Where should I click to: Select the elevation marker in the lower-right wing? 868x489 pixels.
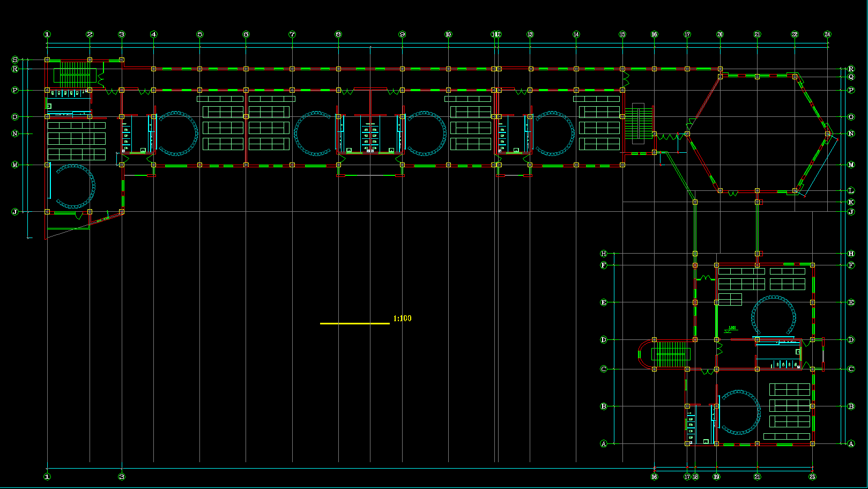coord(732,329)
